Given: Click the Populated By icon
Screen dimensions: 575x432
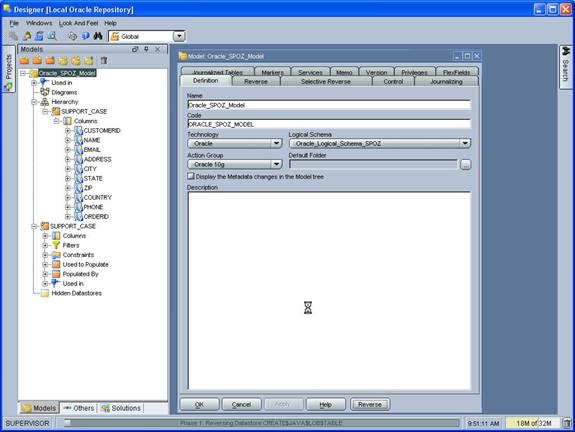Looking at the screenshot, I should [x=56, y=274].
